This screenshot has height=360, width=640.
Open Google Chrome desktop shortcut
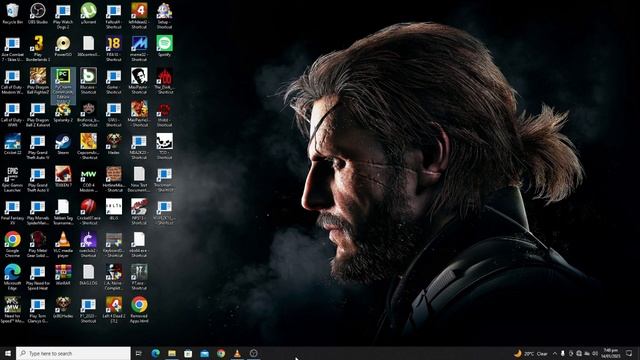tap(13, 244)
